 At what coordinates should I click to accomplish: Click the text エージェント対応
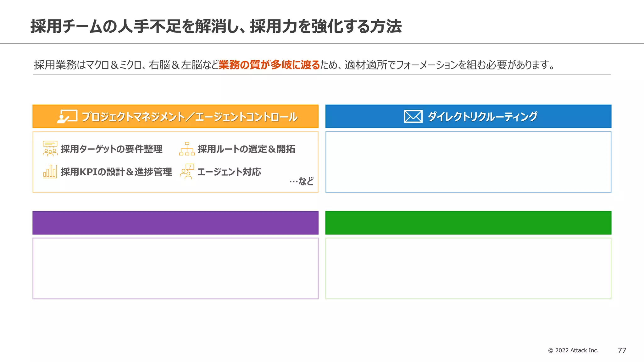click(229, 172)
